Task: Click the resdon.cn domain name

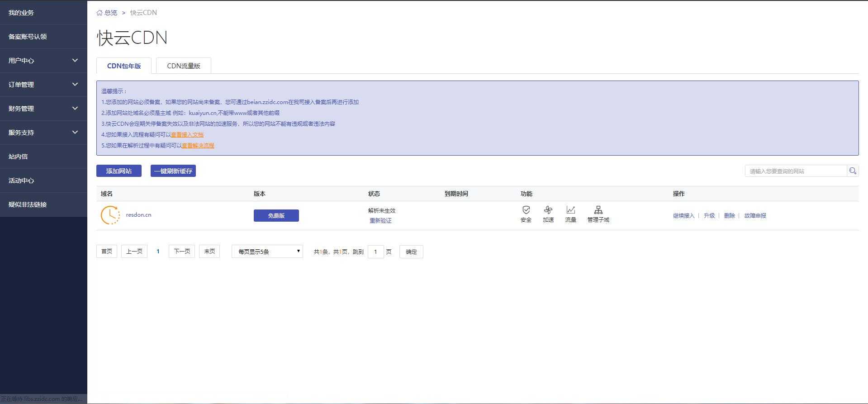Action: coord(139,215)
